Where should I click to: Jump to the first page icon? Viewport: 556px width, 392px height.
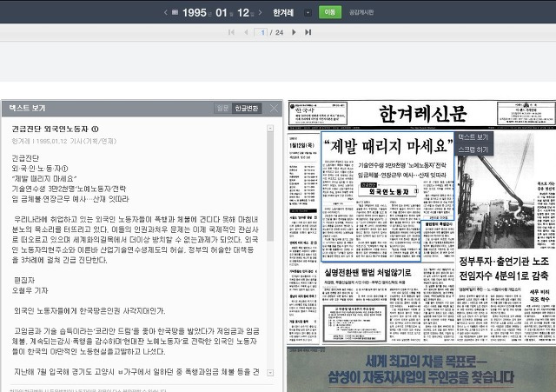231,32
